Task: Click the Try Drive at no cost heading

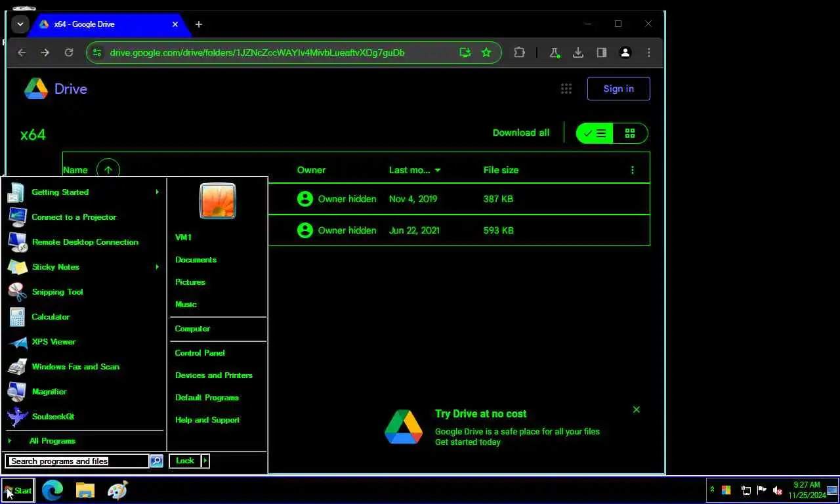Action: [x=480, y=413]
